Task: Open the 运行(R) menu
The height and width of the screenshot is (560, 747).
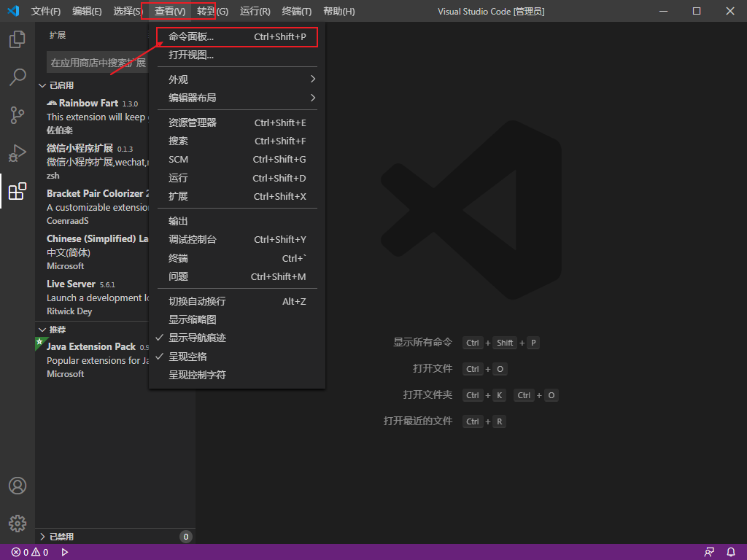Action: tap(255, 11)
